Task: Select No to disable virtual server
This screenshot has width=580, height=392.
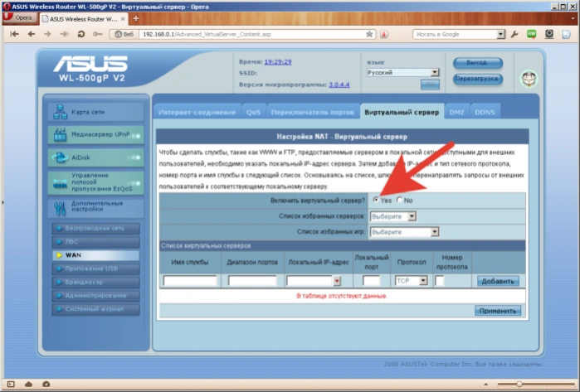Action: click(x=399, y=200)
